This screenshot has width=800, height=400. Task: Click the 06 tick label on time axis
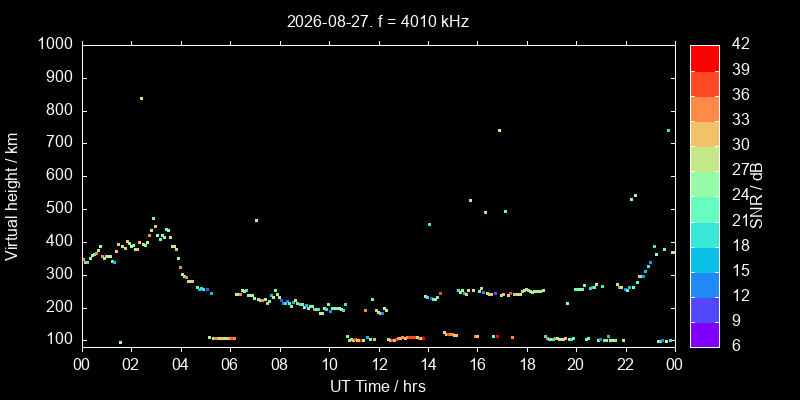coord(230,366)
